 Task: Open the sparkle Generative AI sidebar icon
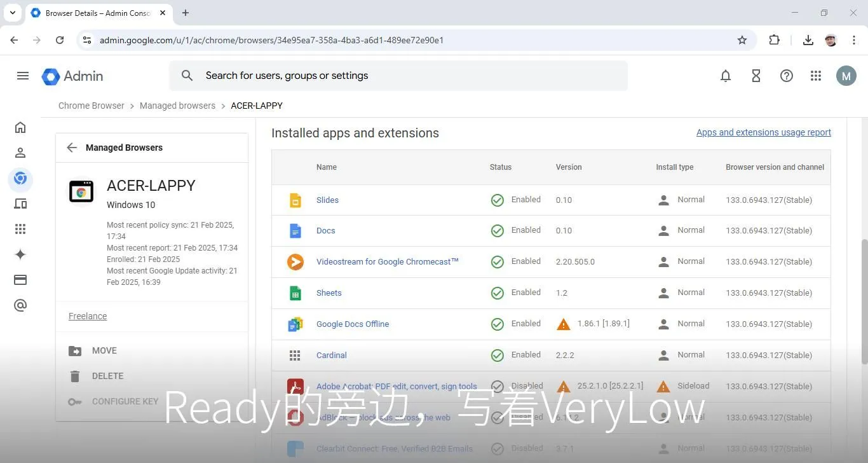pyautogui.click(x=20, y=254)
